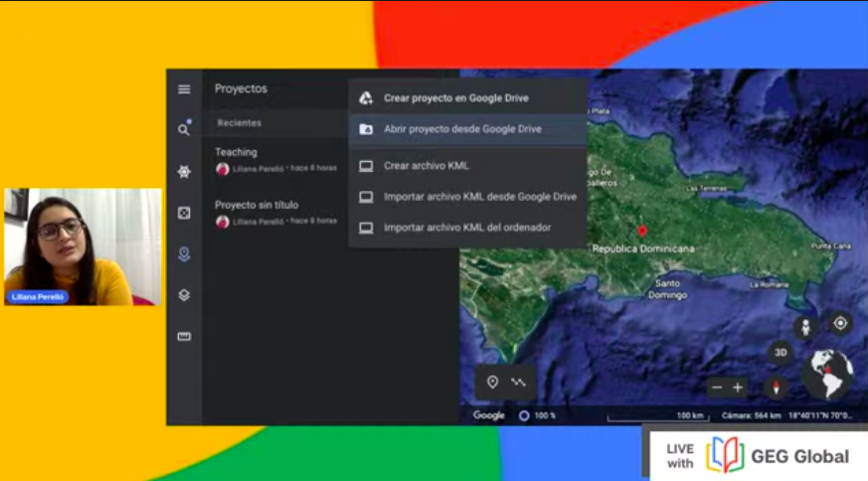Click República Dominicana map label

pyautogui.click(x=643, y=248)
